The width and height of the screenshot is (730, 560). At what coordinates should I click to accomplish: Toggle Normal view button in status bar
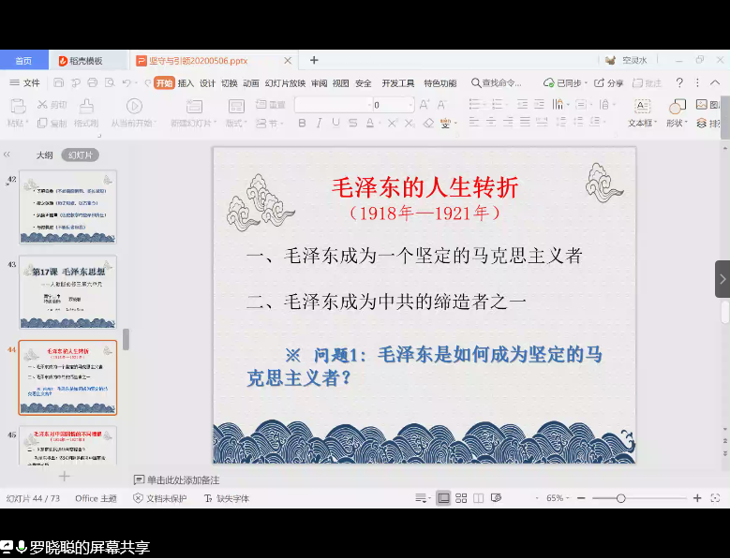[443, 498]
